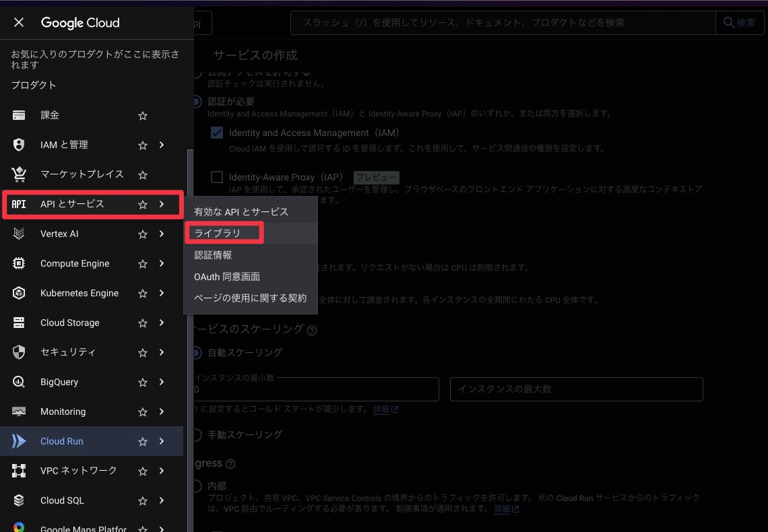The image size is (768, 532).
Task: Click the Cloud Run arrows icon
Action: [x=19, y=441]
